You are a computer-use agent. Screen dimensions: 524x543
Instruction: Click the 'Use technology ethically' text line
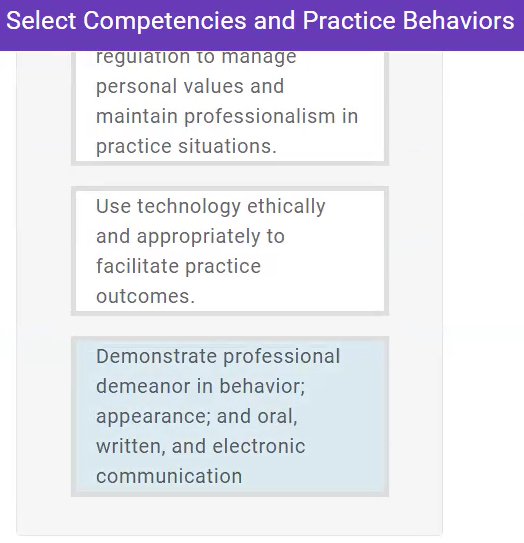tap(211, 207)
